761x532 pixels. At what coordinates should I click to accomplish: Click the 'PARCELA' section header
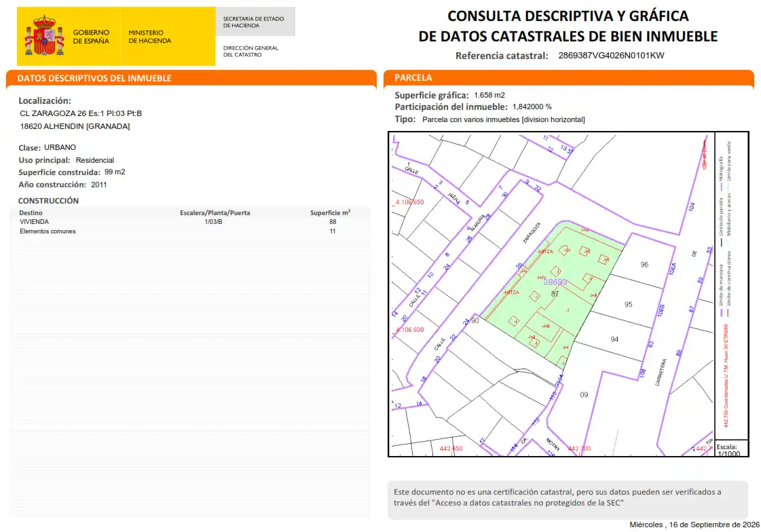point(413,77)
